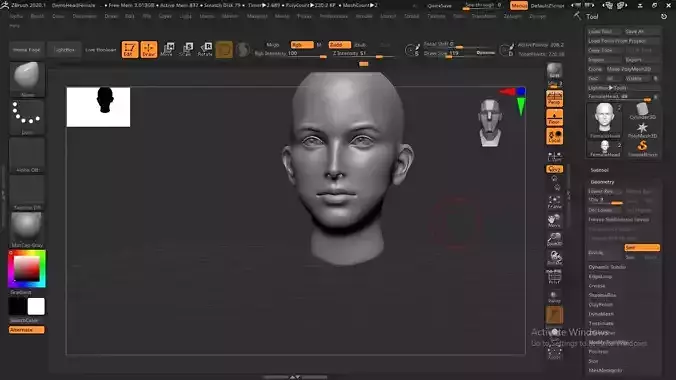Expand the Subtool section
The height and width of the screenshot is (380, 676).
[599, 170]
